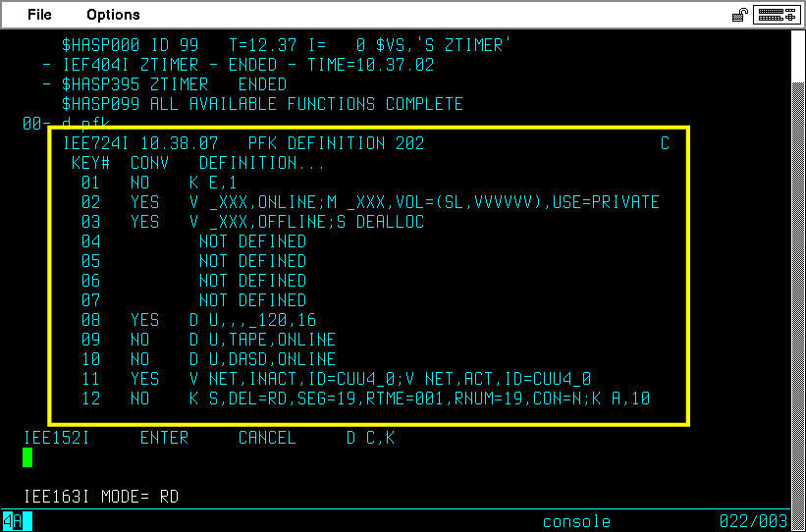Select PFK 02 V _XXX,ONLINE row

pyautogui.click(x=370, y=202)
